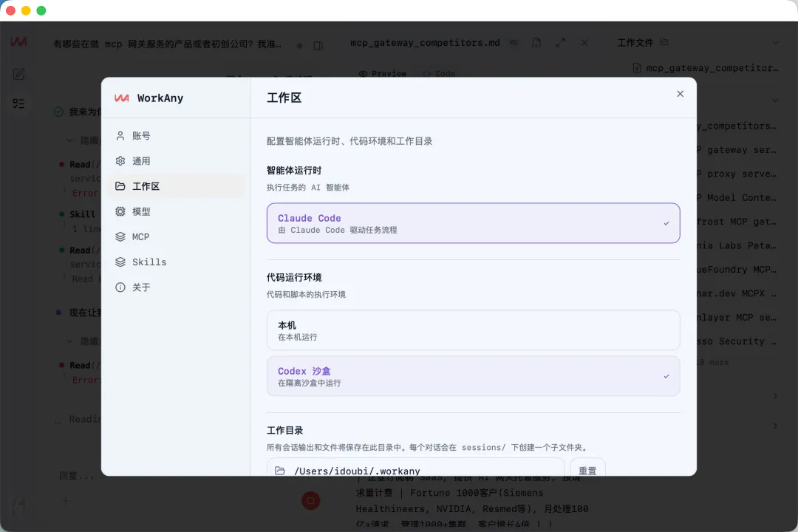Expand the document with the fullscreen arrows icon
This screenshot has height=532, width=798.
click(x=560, y=43)
